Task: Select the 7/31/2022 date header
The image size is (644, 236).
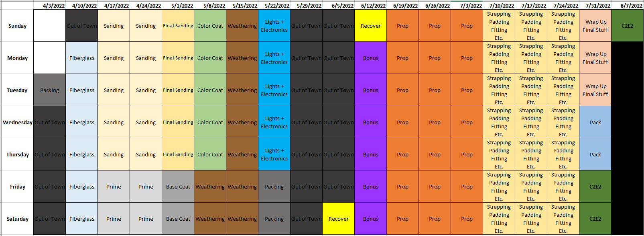Action: pyautogui.click(x=595, y=6)
